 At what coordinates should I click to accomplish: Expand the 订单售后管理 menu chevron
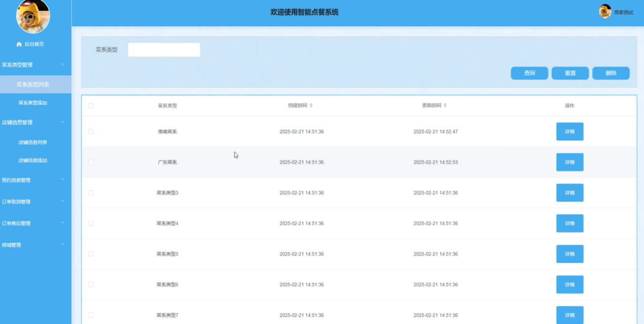[x=63, y=223]
